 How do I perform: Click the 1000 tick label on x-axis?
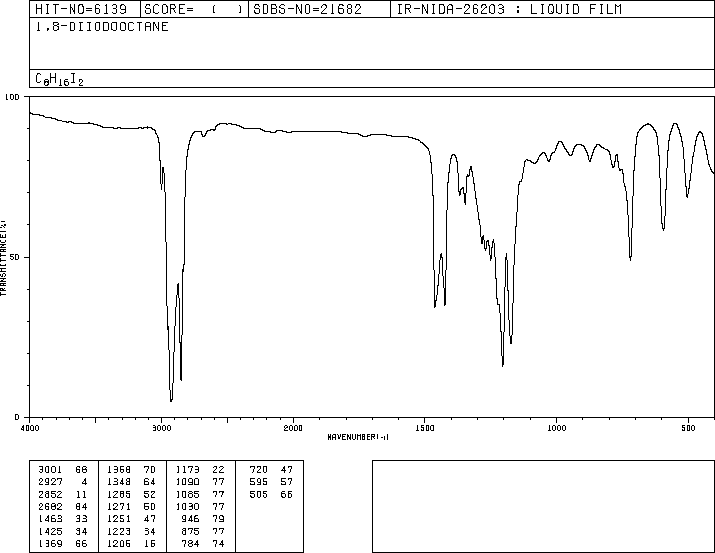(556, 428)
